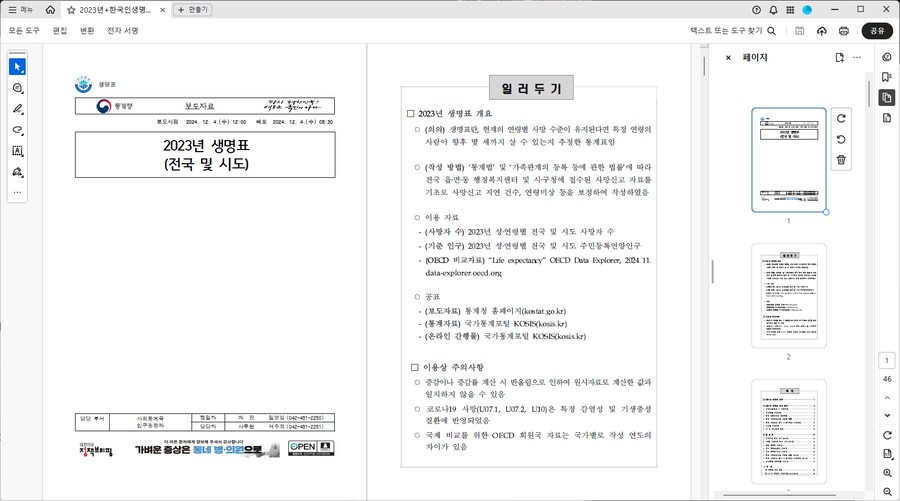Select the freehand draw loop tool
This screenshot has width=900, height=501.
point(17,130)
